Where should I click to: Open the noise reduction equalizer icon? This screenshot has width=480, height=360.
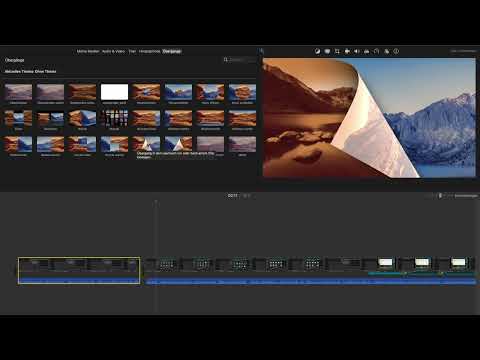367,51
